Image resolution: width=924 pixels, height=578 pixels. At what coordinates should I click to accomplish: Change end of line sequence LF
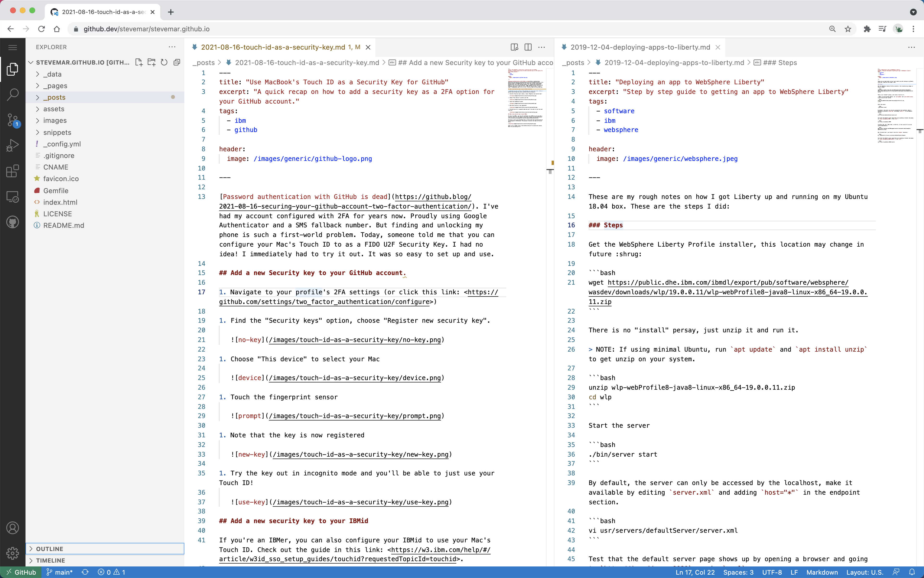[x=794, y=572]
